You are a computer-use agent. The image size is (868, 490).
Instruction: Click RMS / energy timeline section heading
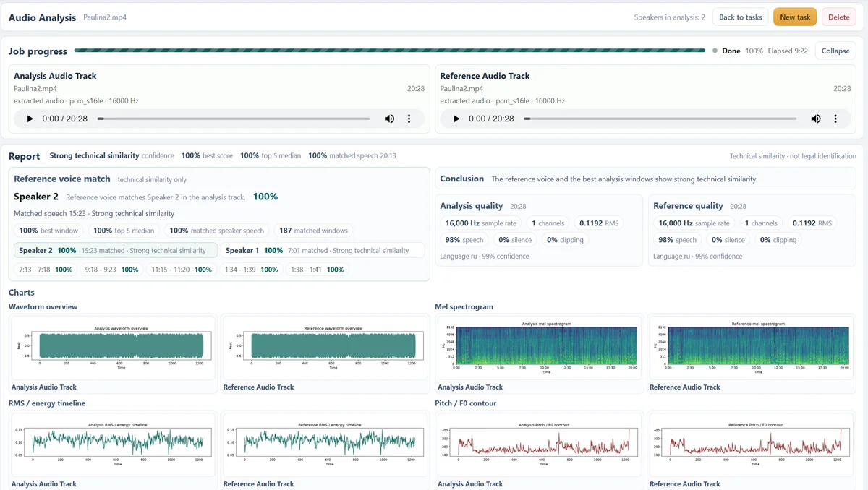click(x=47, y=403)
